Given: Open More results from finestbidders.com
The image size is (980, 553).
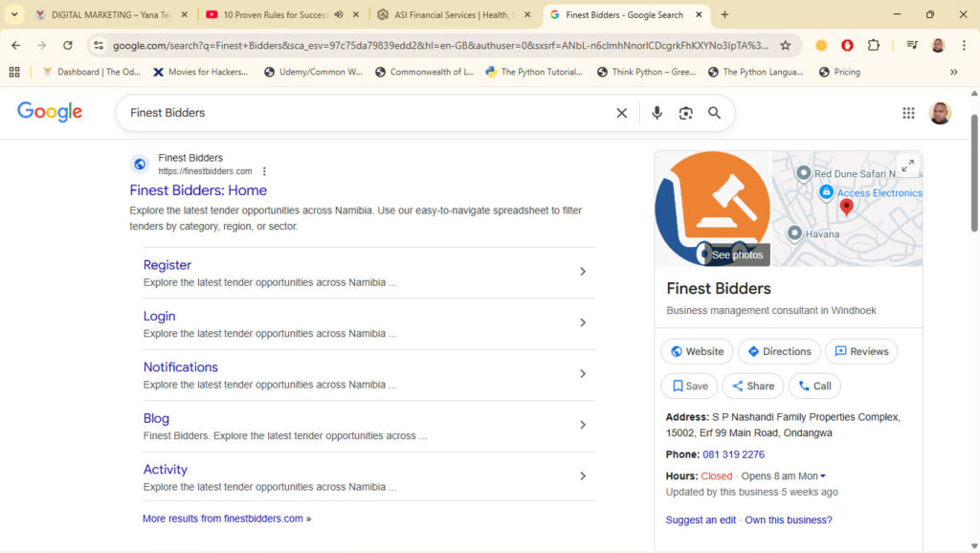Looking at the screenshot, I should (x=227, y=519).
